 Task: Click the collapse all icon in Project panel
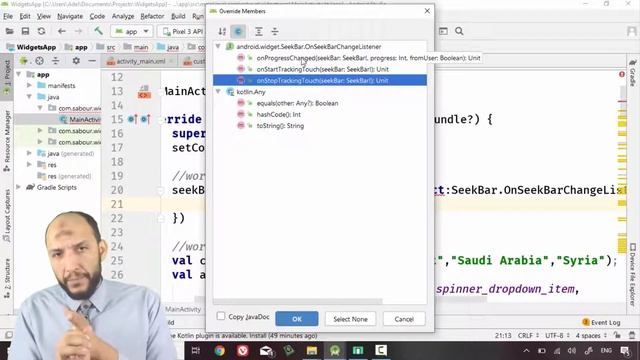pyautogui.click(x=56, y=61)
